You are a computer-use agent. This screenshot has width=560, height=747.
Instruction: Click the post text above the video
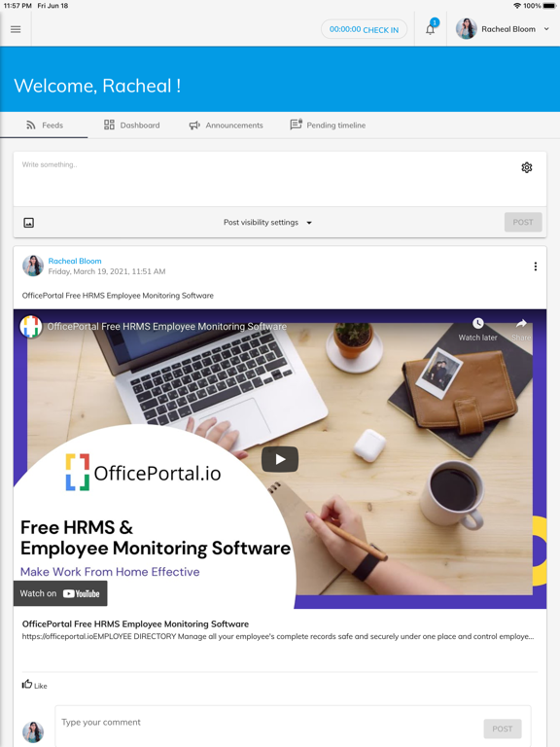coord(118,296)
